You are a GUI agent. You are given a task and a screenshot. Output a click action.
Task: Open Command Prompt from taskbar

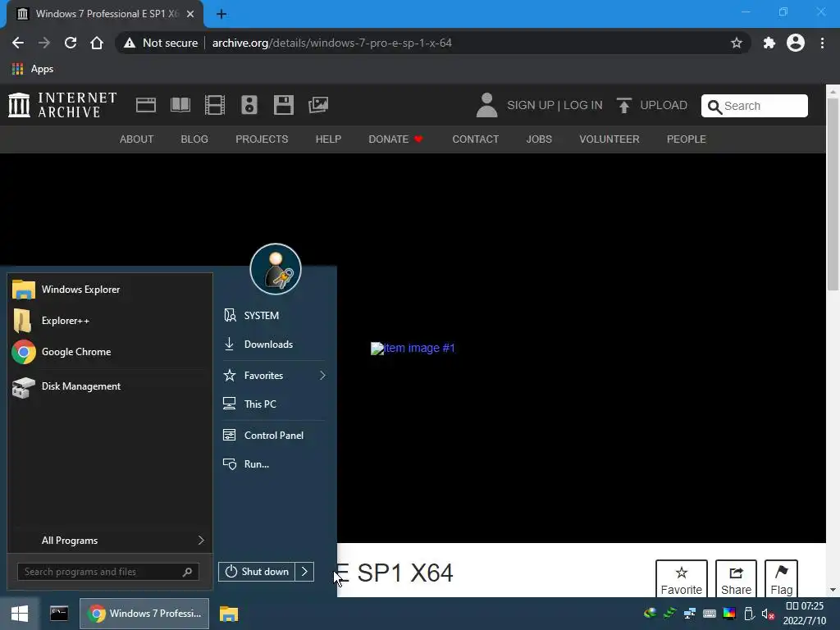tap(59, 614)
